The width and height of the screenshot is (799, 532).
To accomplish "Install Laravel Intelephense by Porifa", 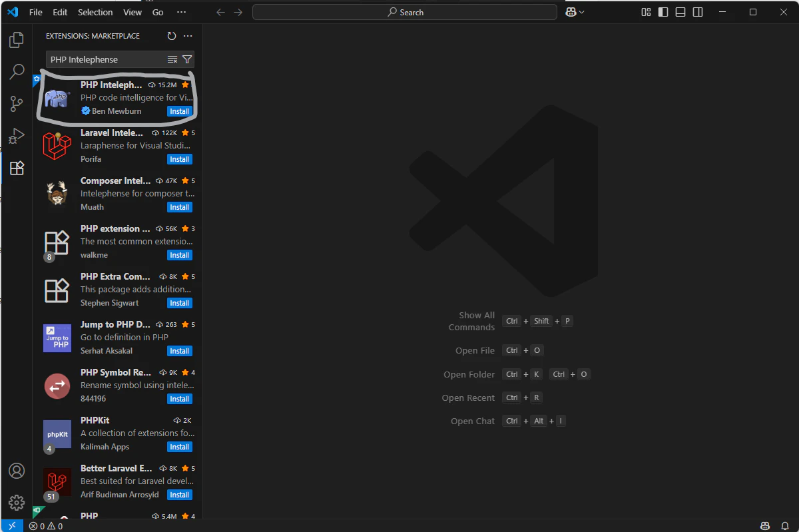I will pyautogui.click(x=180, y=159).
